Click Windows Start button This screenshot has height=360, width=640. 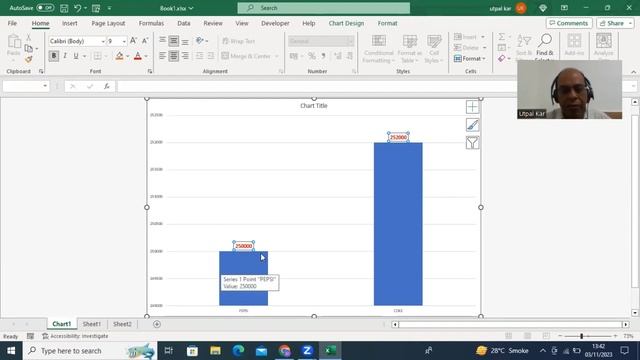(11, 351)
